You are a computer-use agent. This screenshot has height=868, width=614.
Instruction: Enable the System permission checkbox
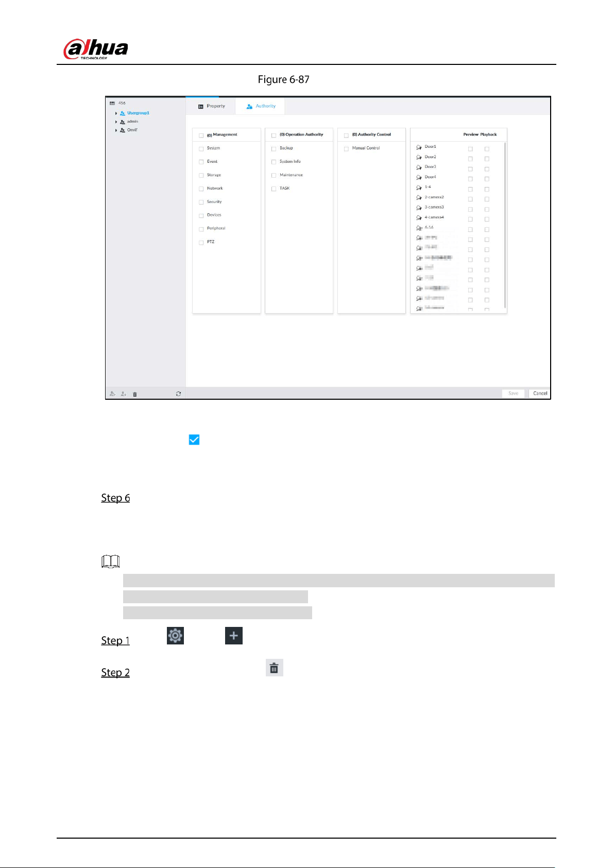[201, 149]
